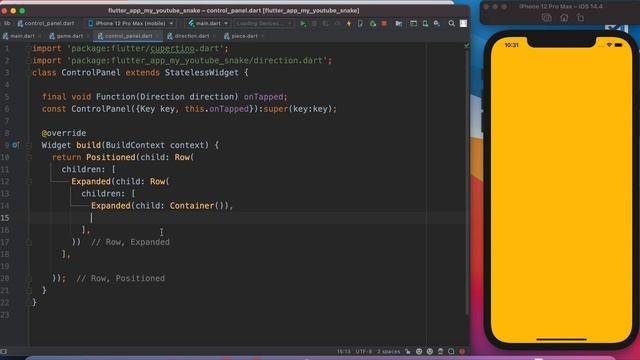Click the 15:13 line position in status bar
Image resolution: width=640 pixels, height=360 pixels.
(344, 351)
